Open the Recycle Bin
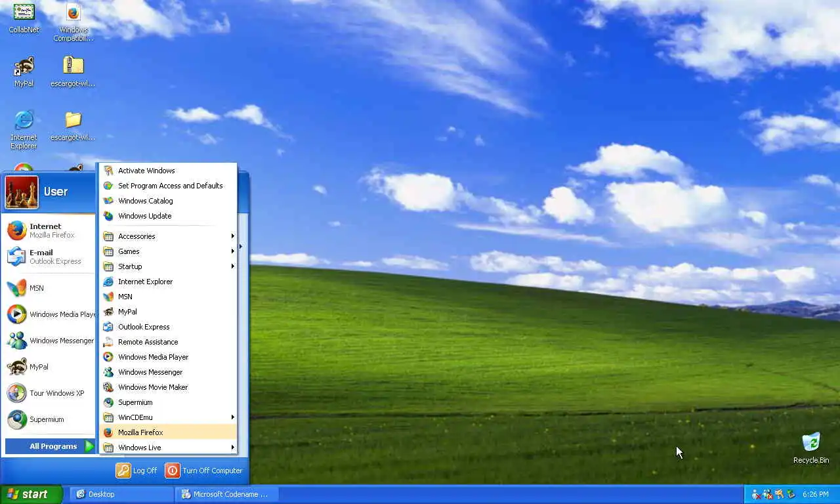The width and height of the screenshot is (840, 504). tap(811, 448)
